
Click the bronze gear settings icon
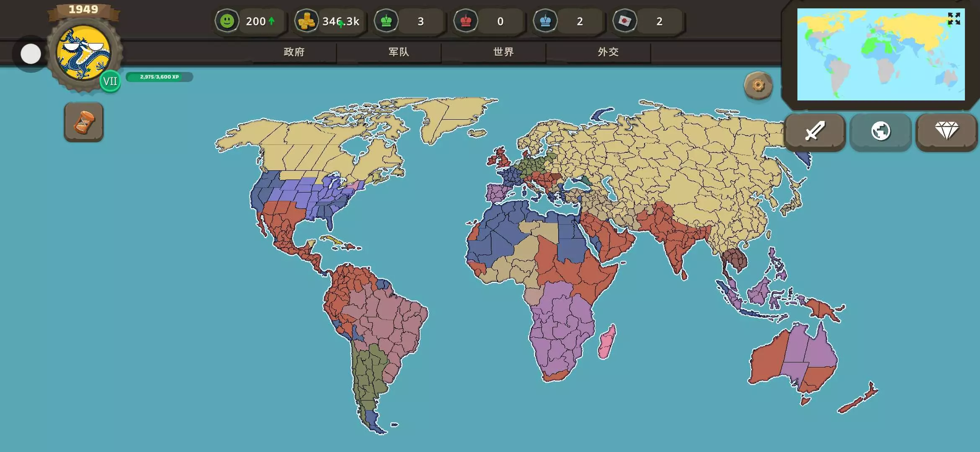click(x=758, y=86)
